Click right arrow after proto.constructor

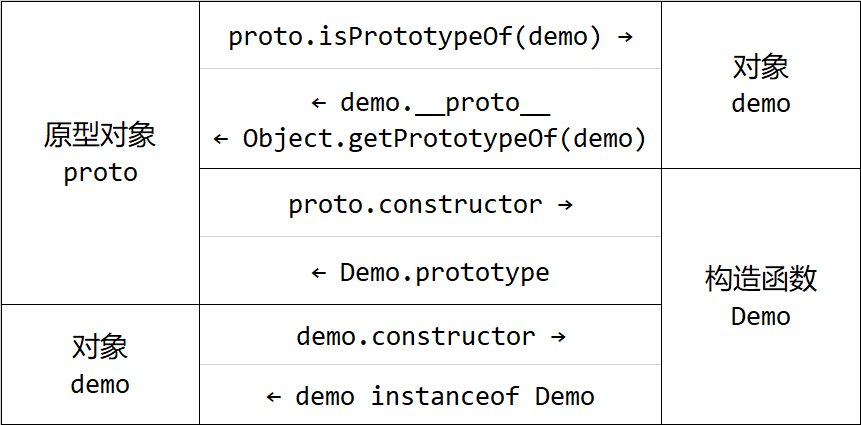[x=565, y=205]
